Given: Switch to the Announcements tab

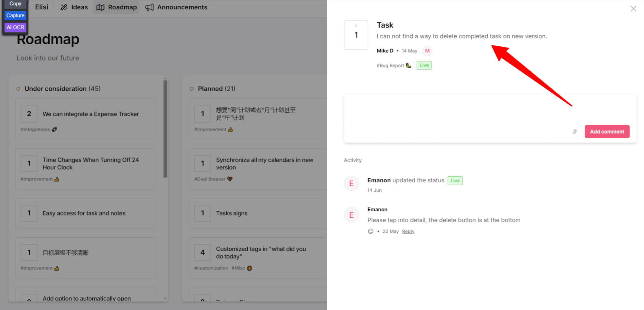Looking at the screenshot, I should [x=176, y=7].
